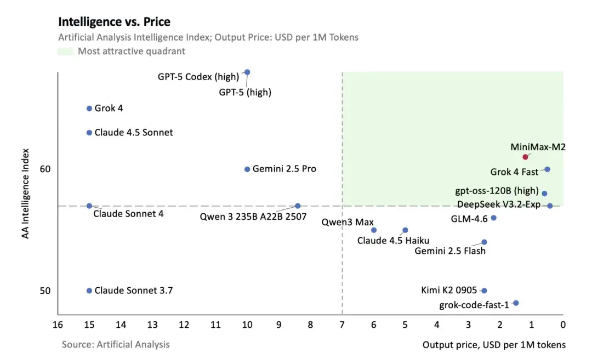Click the green Most attractive quadrant swatch
Screen dimensions: 592x364
tap(65, 52)
